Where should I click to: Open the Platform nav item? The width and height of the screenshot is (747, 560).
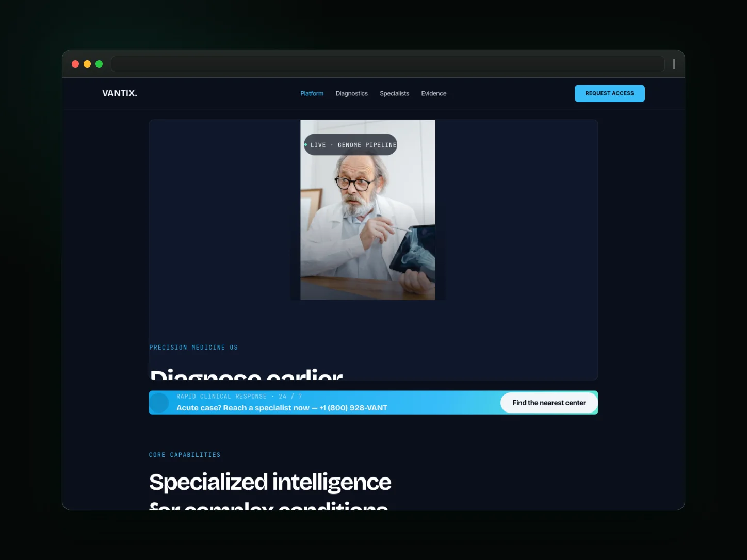point(312,93)
